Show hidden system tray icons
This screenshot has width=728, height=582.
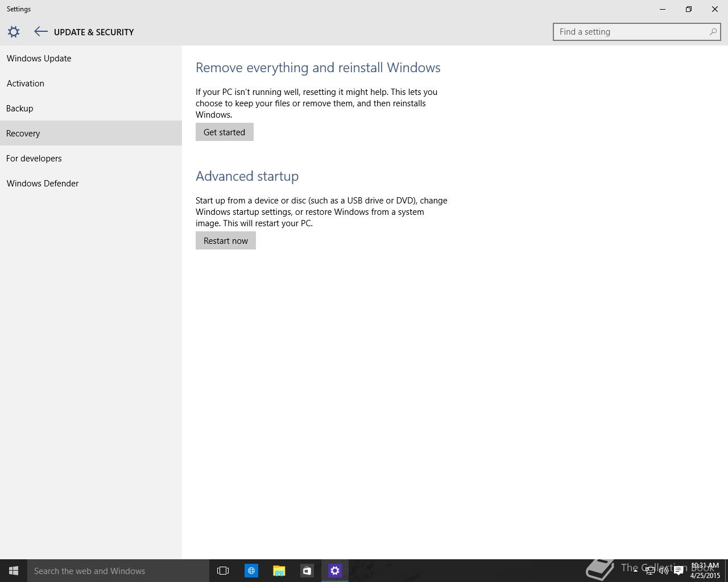pyautogui.click(x=635, y=571)
